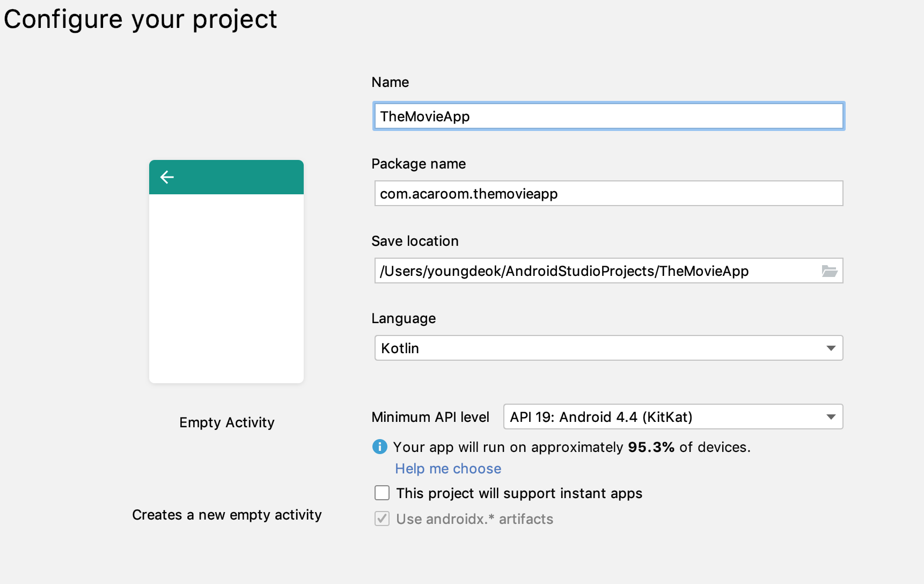Enable the instant apps support checkbox
924x584 pixels.
382,493
